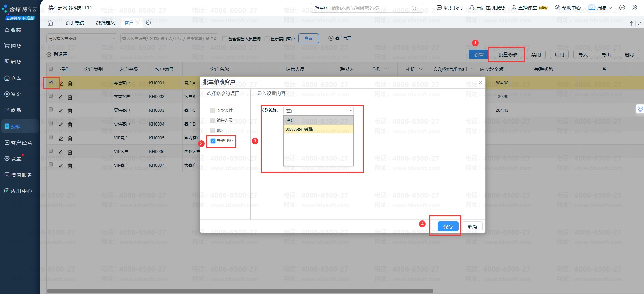Click trash icon for customer KH0003
This screenshot has height=294, width=644.
tap(70, 111)
